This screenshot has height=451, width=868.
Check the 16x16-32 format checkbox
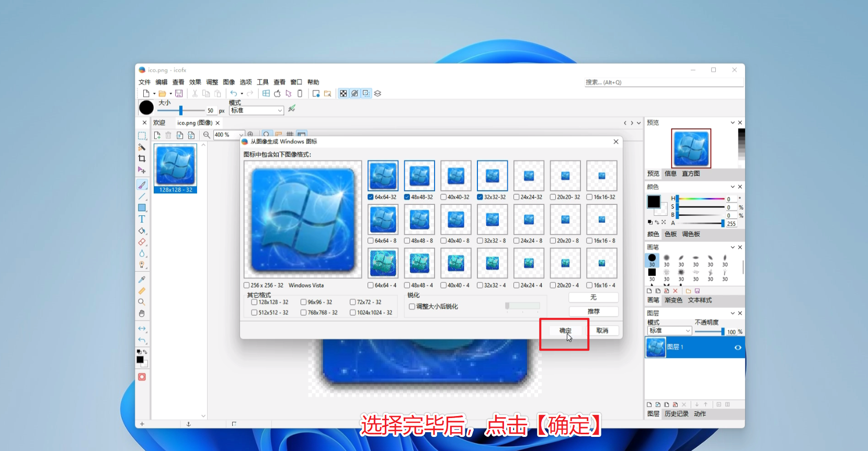click(x=590, y=197)
